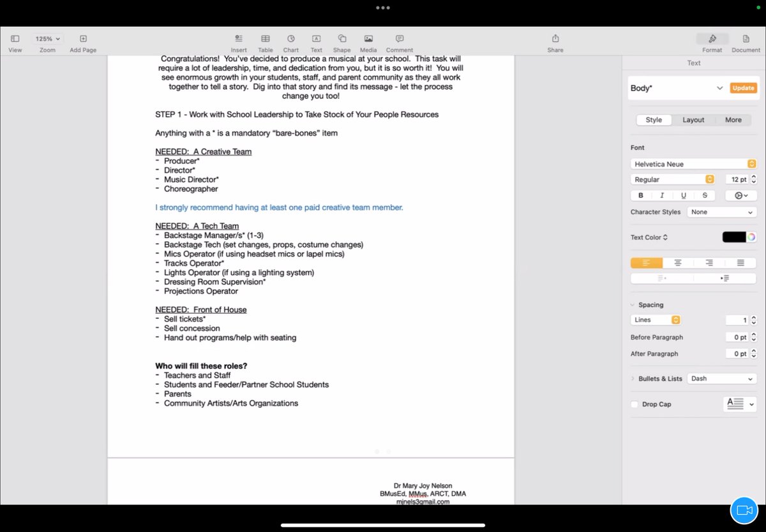Click 'Who will fill these roles?' bold text
The width and height of the screenshot is (766, 532).
pyautogui.click(x=201, y=366)
